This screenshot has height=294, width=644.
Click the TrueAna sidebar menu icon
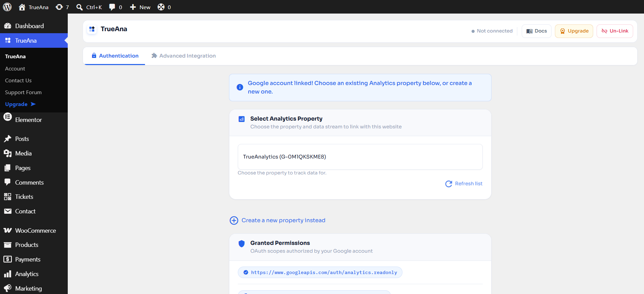coord(7,41)
